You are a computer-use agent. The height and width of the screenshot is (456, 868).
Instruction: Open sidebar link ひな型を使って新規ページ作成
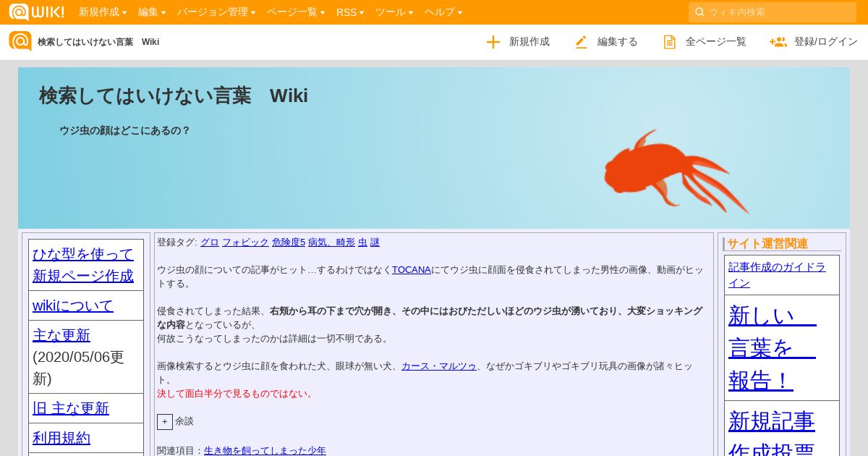[83, 265]
